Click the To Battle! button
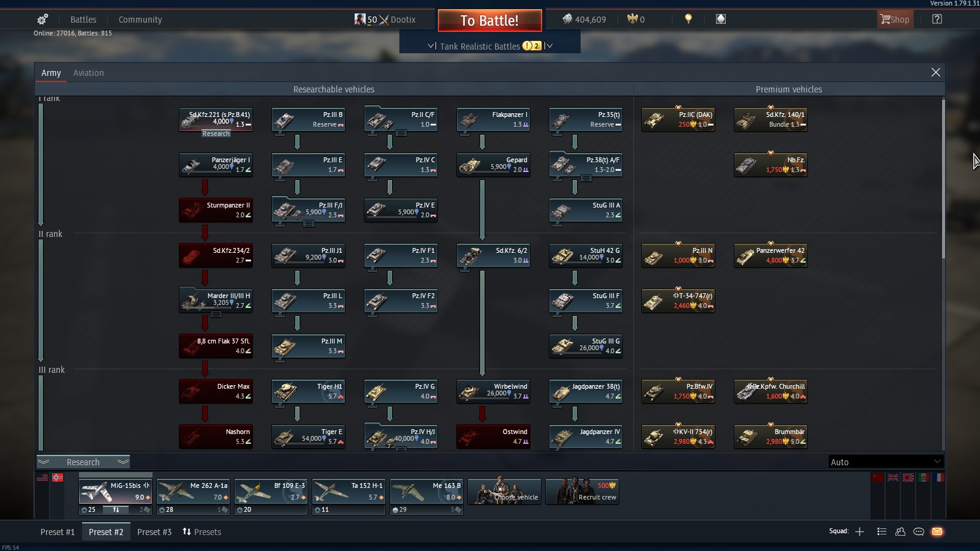Screen dimensions: 980x551 tap(489, 20)
